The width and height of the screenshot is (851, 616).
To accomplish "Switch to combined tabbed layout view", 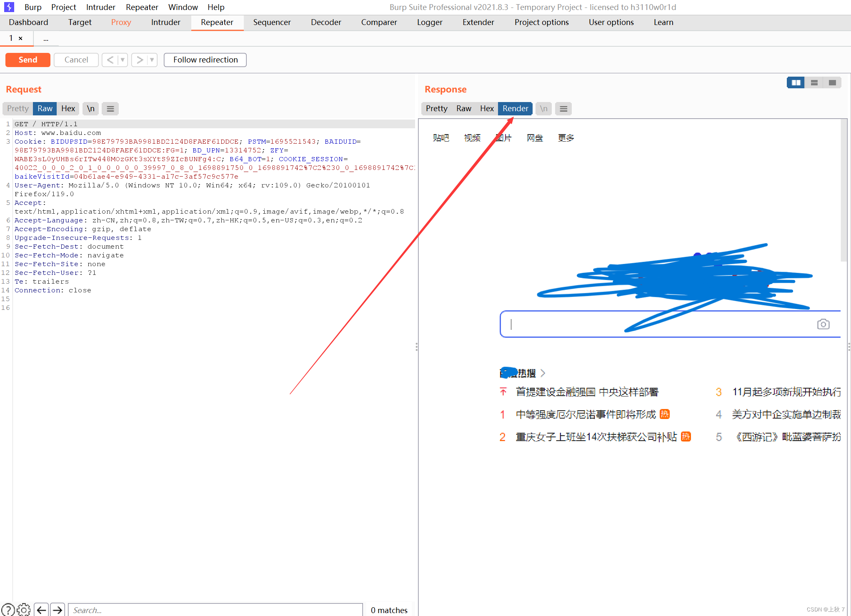I will tap(832, 83).
